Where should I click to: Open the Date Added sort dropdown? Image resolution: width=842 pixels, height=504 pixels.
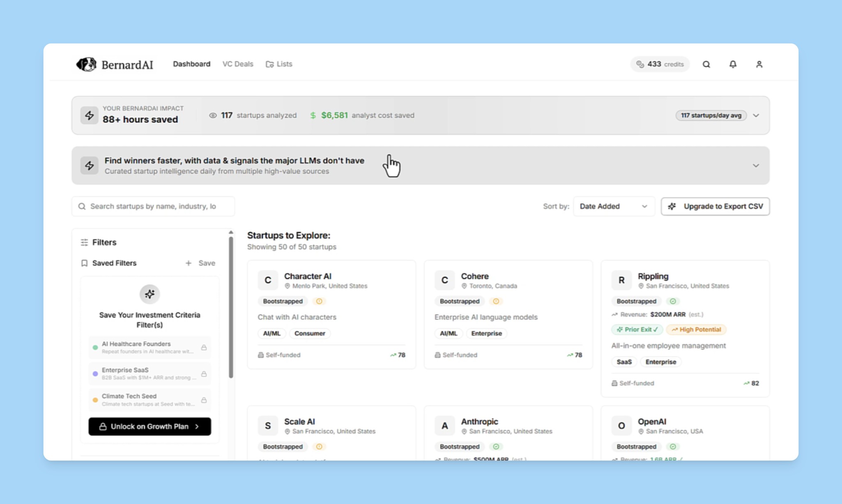[x=613, y=206]
